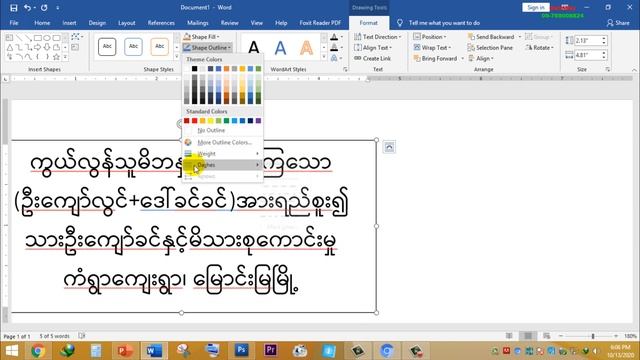Choose the orange theme color swatch
This screenshot has width=640, height=360.
[227, 69]
